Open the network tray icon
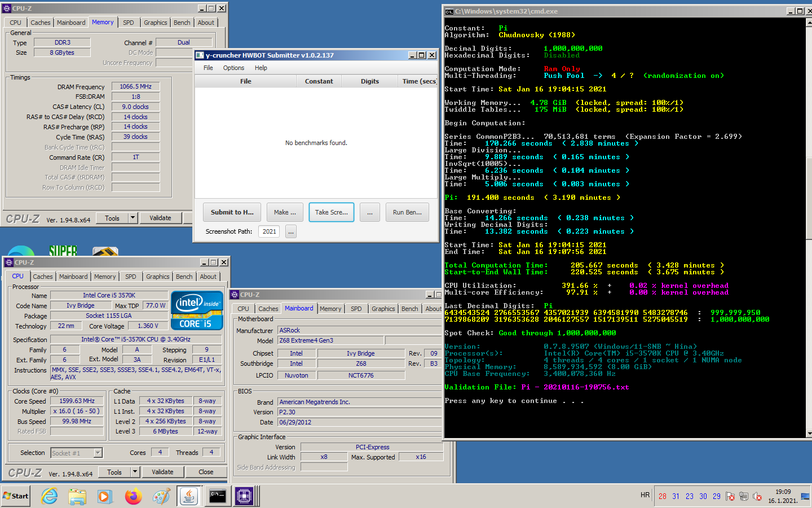This screenshot has height=508, width=812. (744, 496)
